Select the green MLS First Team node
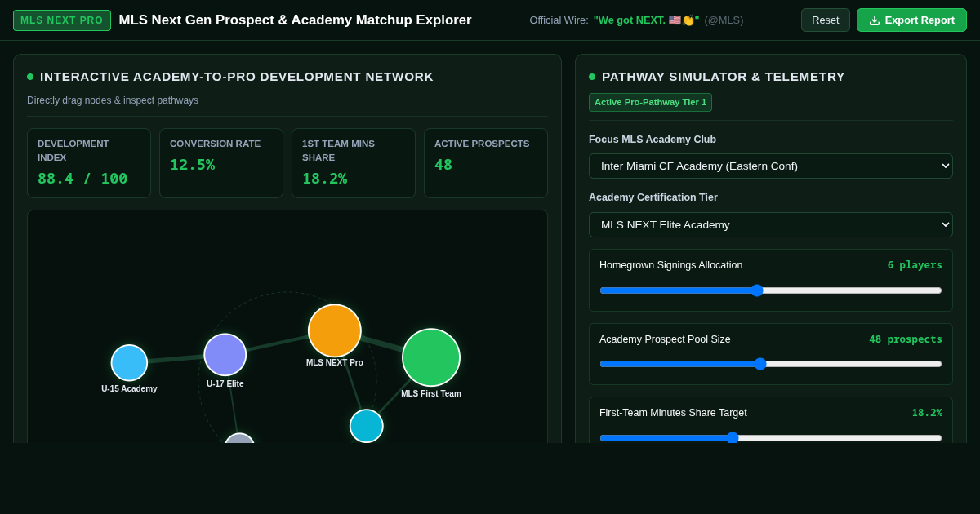980x514 pixels. click(x=431, y=357)
